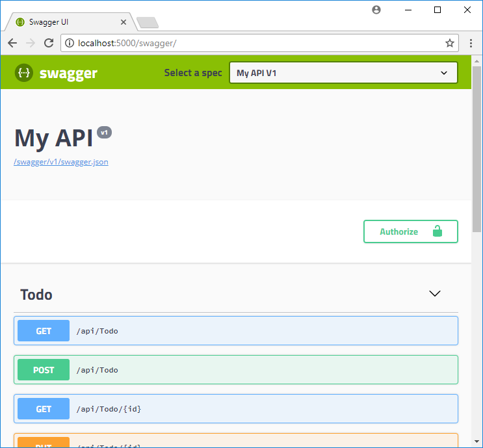Click the Select a spec label
This screenshot has height=448, width=483.
point(193,73)
